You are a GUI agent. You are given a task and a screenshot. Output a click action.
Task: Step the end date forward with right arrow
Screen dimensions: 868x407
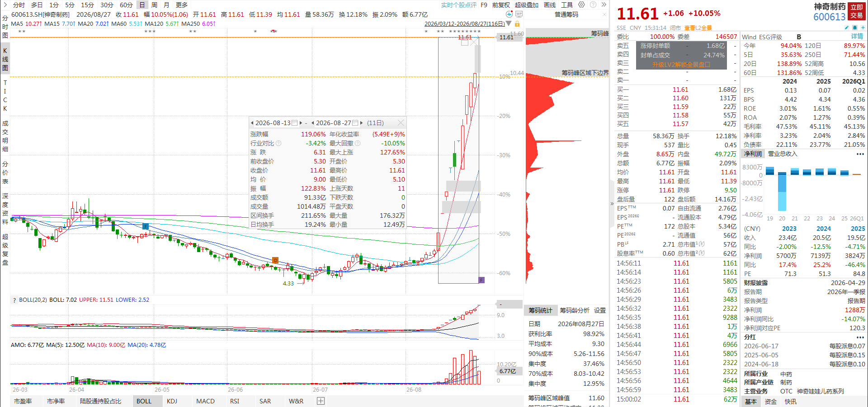point(361,123)
